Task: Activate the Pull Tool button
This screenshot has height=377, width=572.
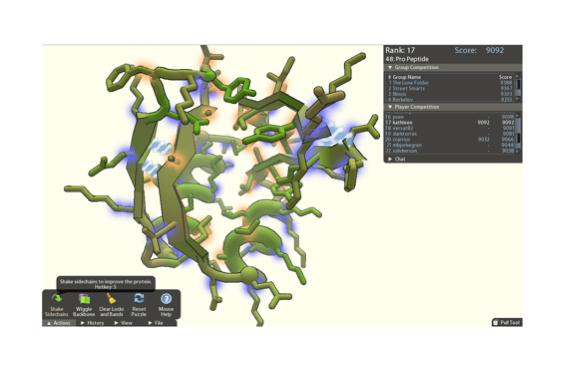Action: [x=507, y=322]
